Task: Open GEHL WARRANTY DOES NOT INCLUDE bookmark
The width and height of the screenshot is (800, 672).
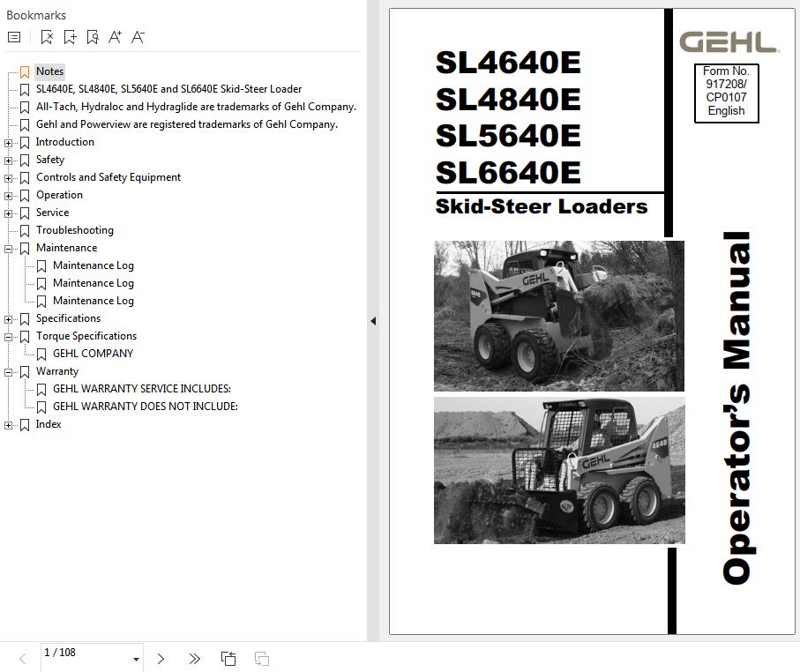Action: pos(146,407)
